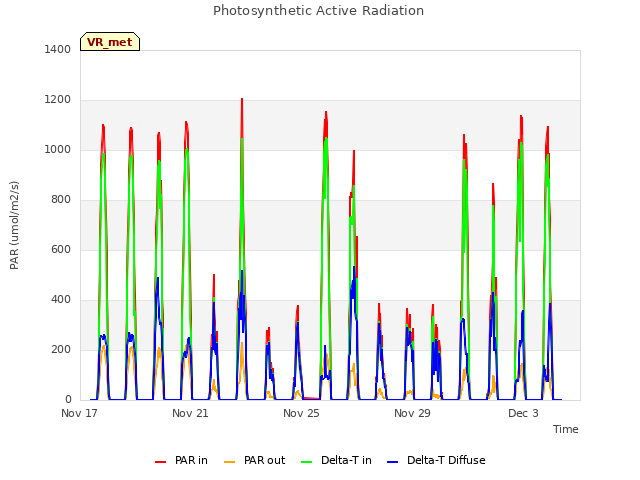Toggle the PAR in legend entry
Viewport: 640px width, 480px height.
[181, 460]
